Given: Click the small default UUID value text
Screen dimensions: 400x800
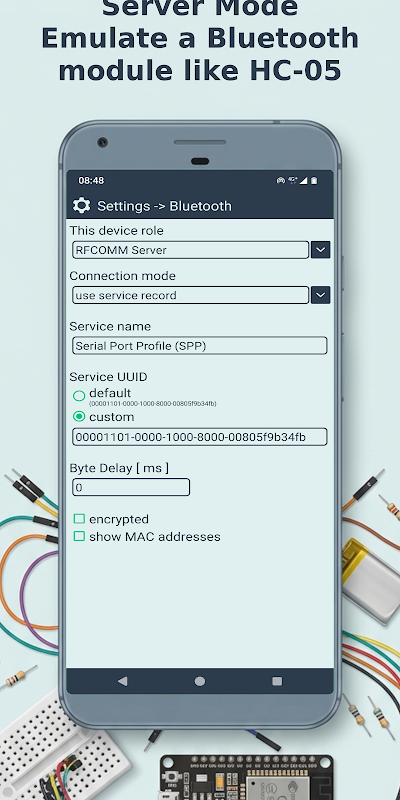Looking at the screenshot, I should tap(153, 404).
